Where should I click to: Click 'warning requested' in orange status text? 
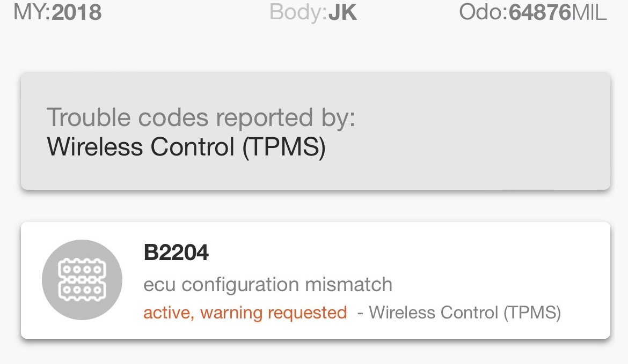pos(274,312)
